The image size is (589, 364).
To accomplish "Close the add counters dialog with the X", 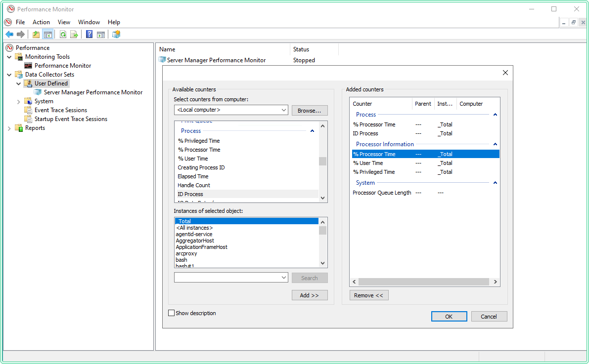I will 505,73.
